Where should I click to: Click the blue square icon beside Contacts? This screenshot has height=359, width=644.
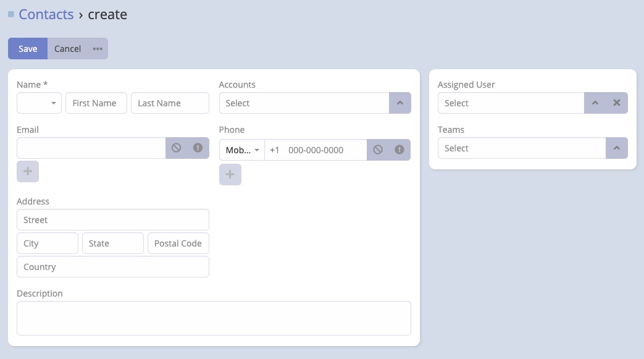coord(10,14)
